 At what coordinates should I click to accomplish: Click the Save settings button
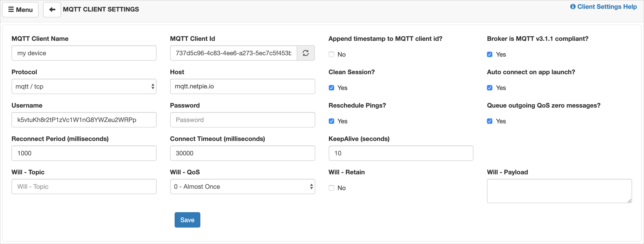click(187, 220)
